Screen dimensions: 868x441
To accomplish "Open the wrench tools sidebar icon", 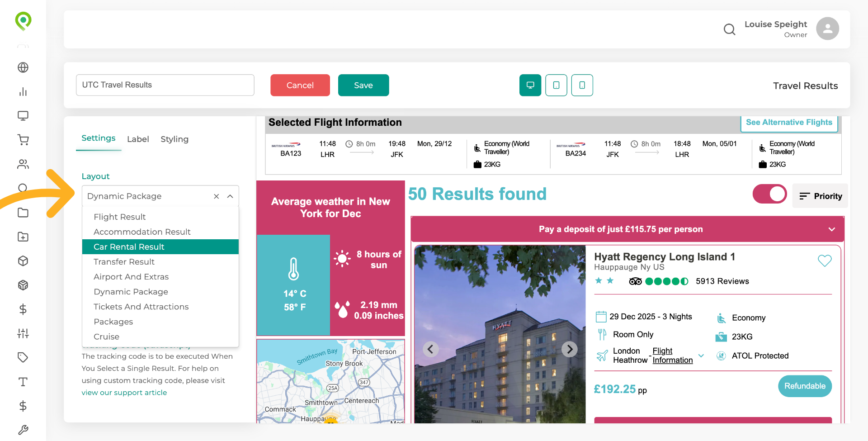I will (23, 430).
